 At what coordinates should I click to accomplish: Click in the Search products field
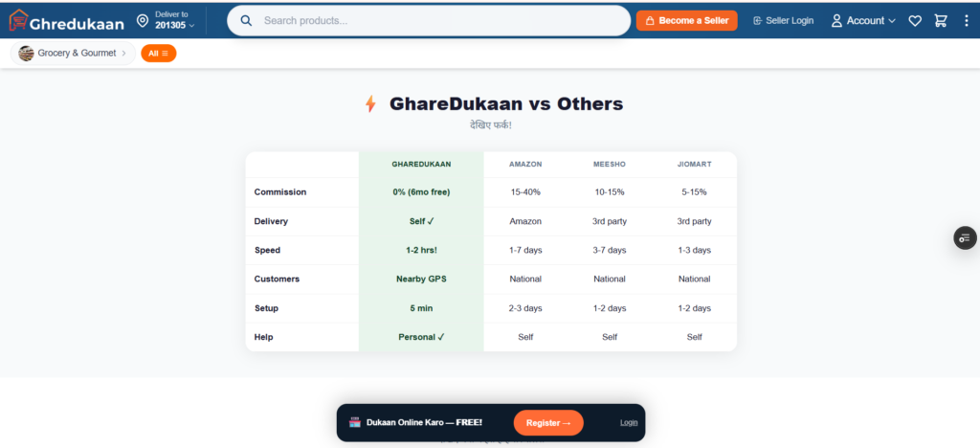click(x=440, y=20)
